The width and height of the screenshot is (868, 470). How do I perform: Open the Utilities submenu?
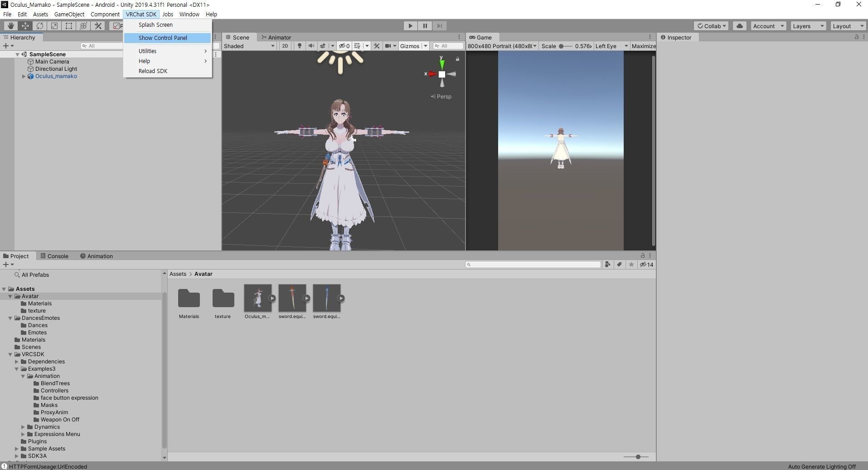167,51
